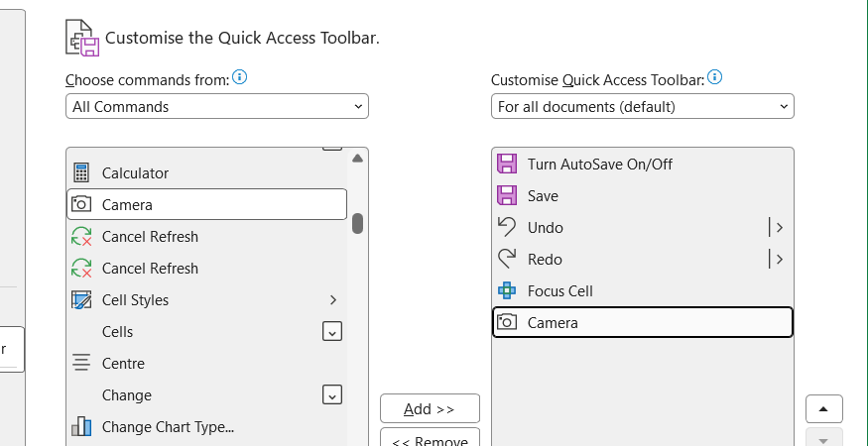Click the second Cancel Refresh icon
The image size is (868, 446).
coord(81,269)
